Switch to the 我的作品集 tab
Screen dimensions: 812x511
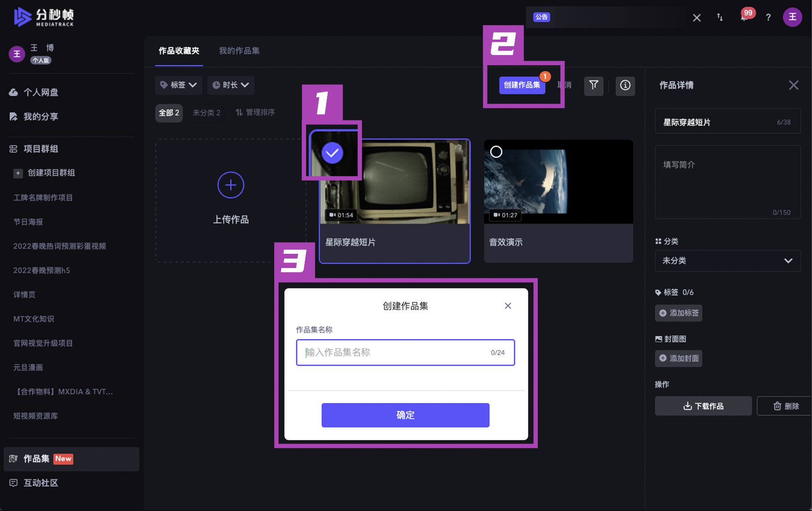point(239,51)
